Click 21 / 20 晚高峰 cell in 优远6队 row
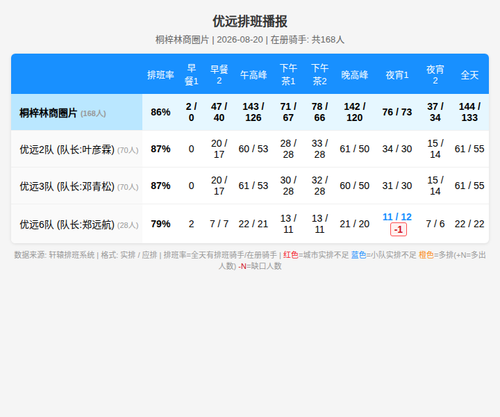Image resolution: width=500 pixels, height=417 pixels. coord(355,224)
